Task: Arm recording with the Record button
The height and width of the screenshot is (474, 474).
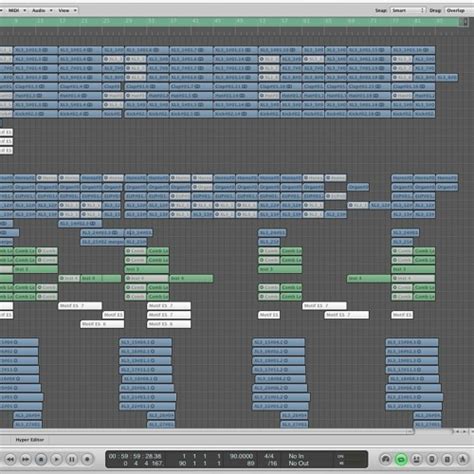Action: point(87,459)
